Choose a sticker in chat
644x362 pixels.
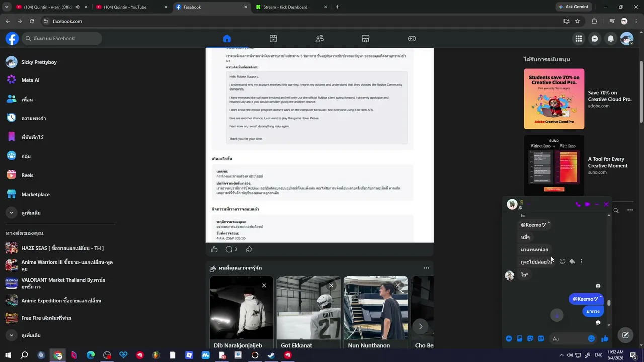pos(530,339)
